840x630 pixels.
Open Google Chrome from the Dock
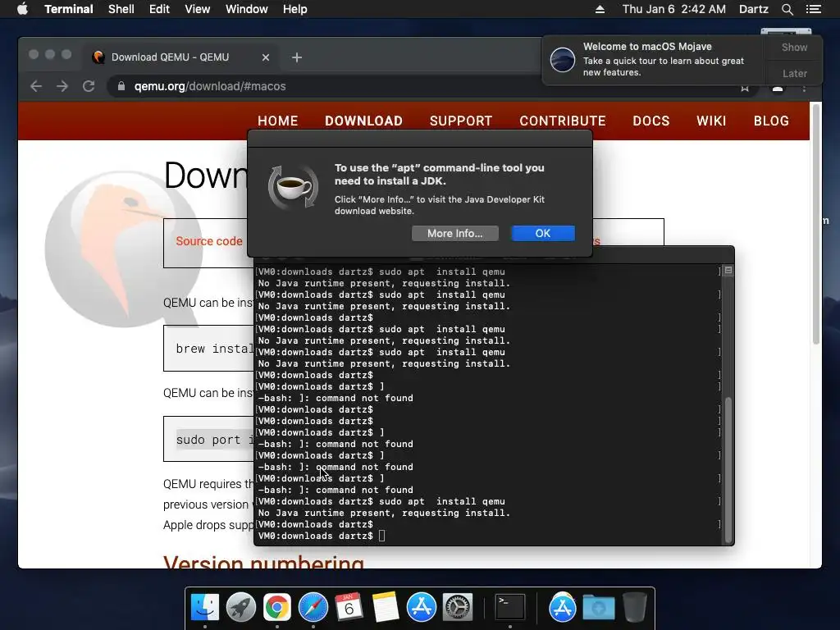(x=277, y=608)
